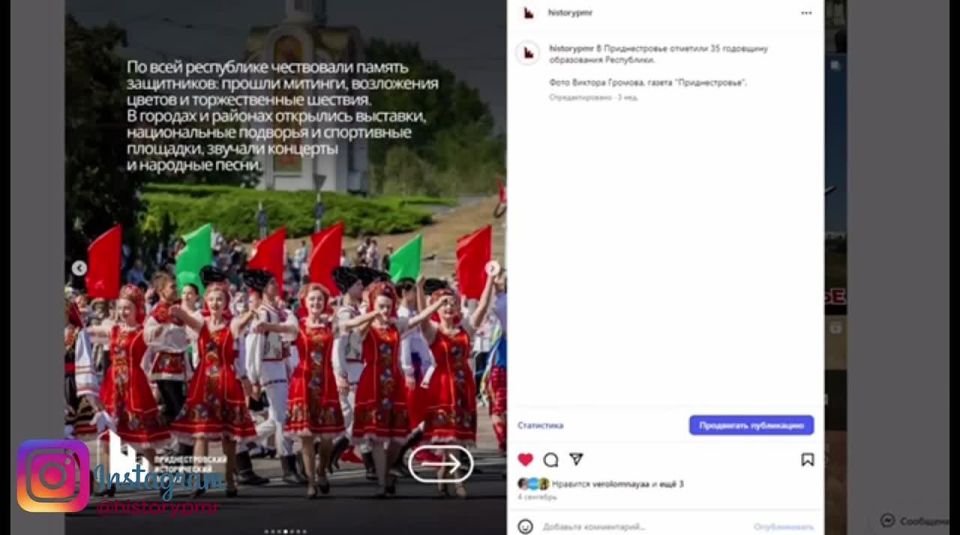Click the historypmr avatar beside the caption
Viewport: 960px width, 535px height.
point(528,53)
